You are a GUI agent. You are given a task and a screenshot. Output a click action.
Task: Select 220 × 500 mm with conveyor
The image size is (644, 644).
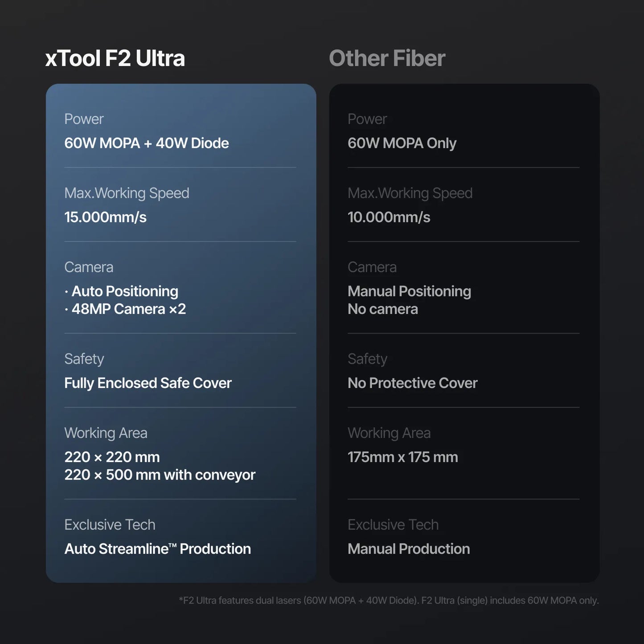160,475
